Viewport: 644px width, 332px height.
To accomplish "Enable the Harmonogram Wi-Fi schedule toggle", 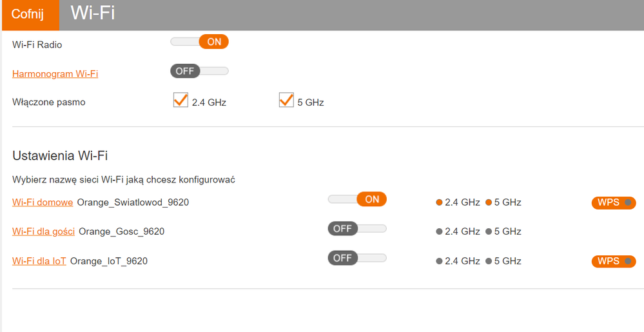I will point(199,71).
